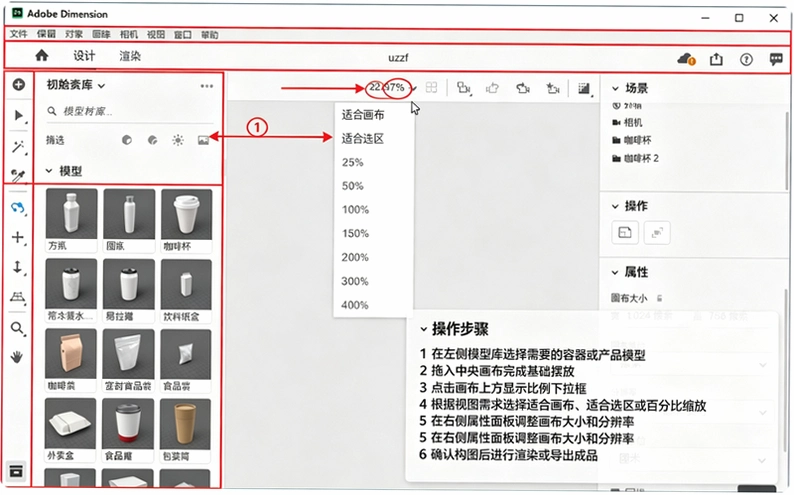Select the blue Orbit camera tool
This screenshot has width=794, height=495.
tap(18, 208)
